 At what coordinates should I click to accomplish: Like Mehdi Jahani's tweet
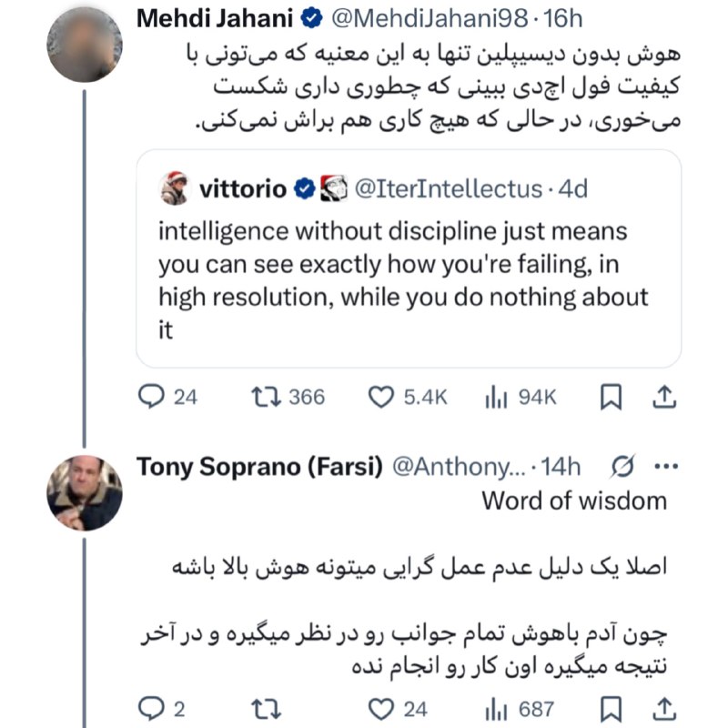380,397
